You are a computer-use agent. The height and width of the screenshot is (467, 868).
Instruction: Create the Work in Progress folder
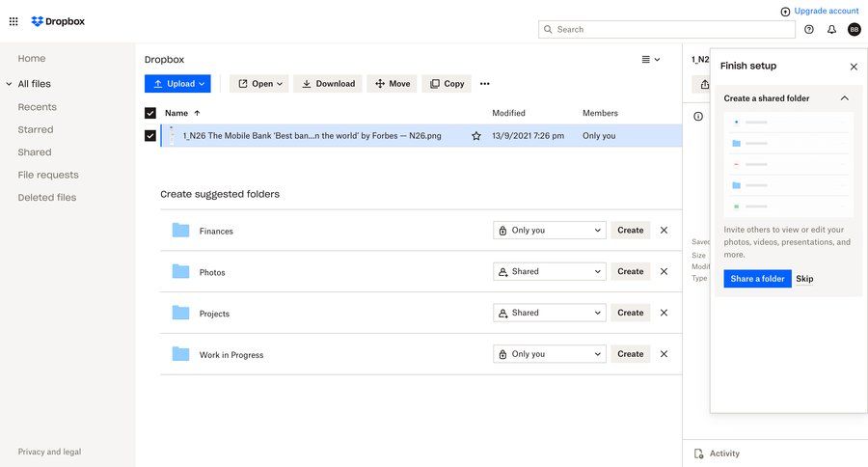click(631, 354)
